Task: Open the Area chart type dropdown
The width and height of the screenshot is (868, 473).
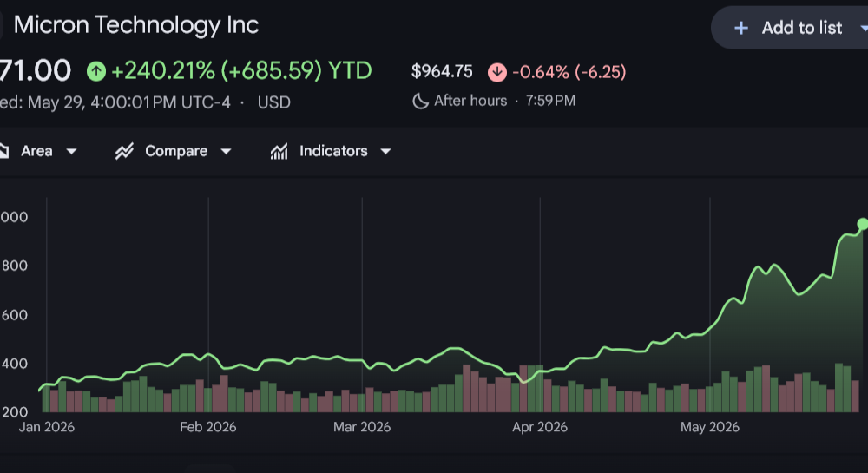Action: 37,151
